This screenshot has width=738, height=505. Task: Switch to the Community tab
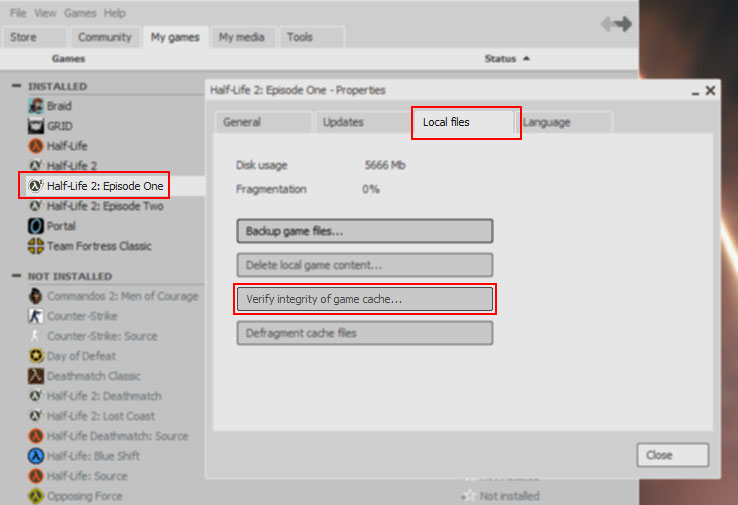click(105, 37)
